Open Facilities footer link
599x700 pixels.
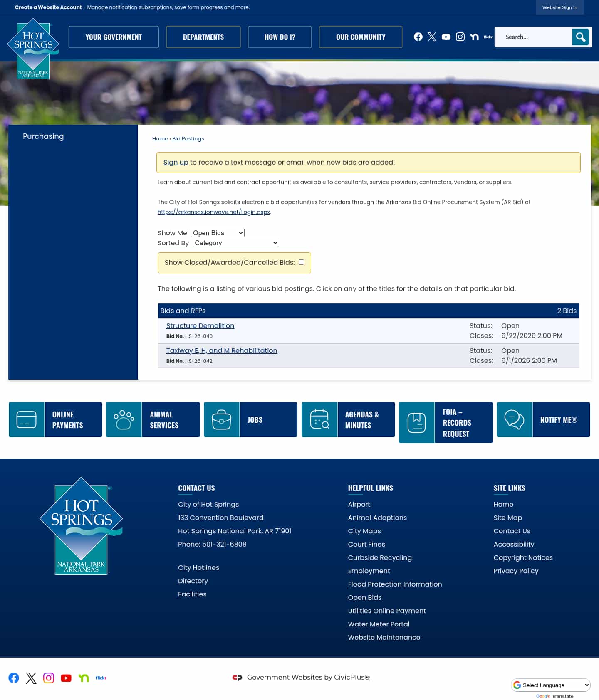[192, 594]
